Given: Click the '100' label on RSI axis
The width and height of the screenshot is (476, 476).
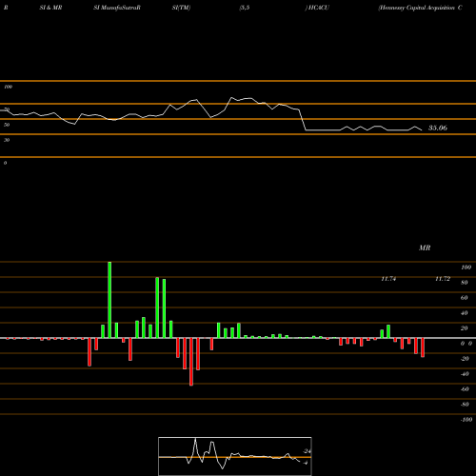Looking at the screenshot, I should (x=8, y=87).
